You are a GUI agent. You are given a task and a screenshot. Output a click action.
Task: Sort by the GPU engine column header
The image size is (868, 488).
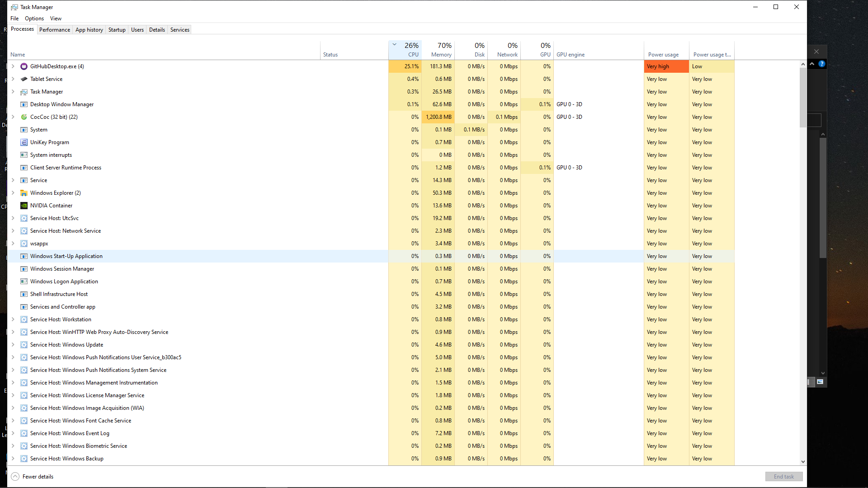pyautogui.click(x=599, y=50)
